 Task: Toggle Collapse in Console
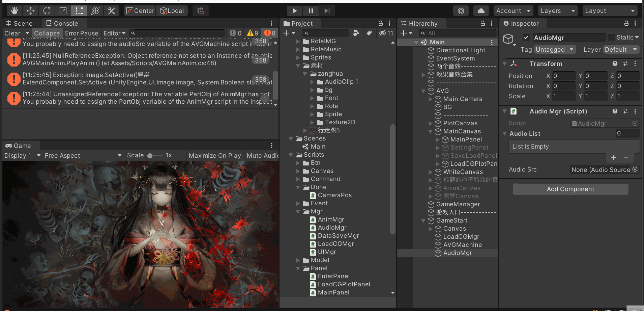click(x=47, y=33)
